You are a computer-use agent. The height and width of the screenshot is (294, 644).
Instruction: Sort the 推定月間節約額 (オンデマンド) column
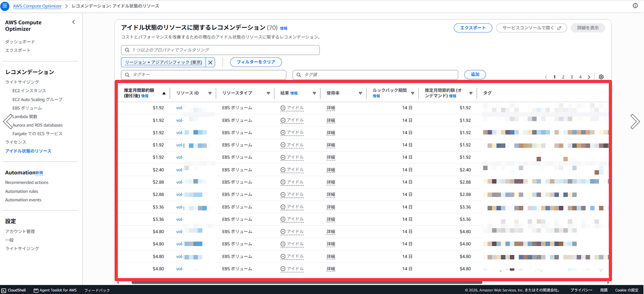[471, 93]
